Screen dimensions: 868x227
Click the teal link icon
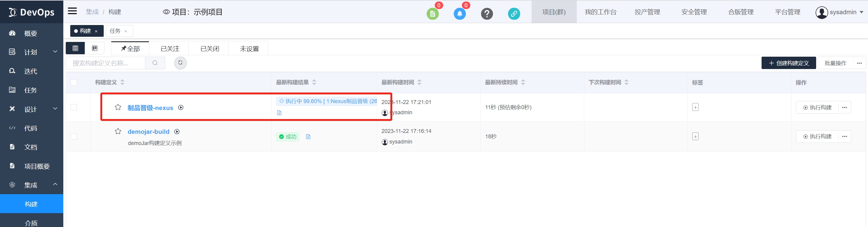coord(513,14)
